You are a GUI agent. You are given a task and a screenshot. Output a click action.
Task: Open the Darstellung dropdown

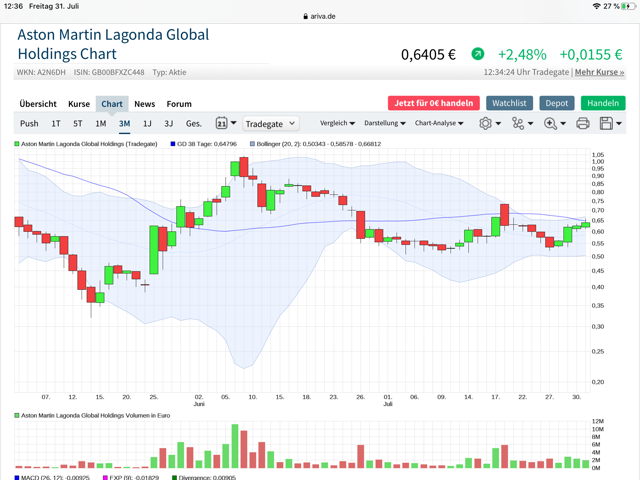384,123
